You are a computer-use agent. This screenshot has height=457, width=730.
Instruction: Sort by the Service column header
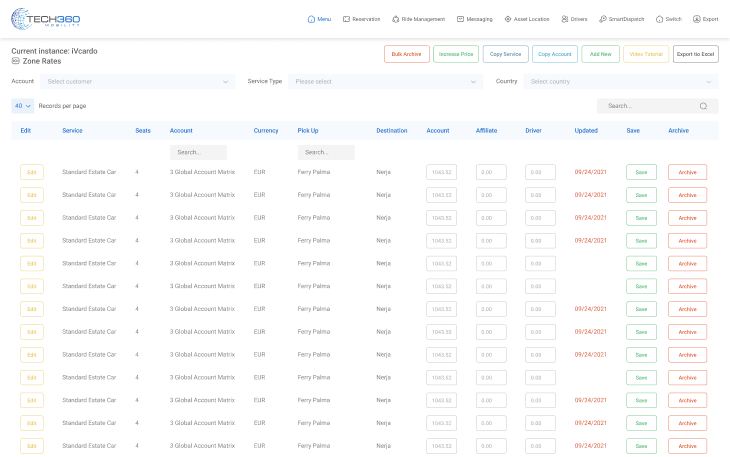pos(72,131)
